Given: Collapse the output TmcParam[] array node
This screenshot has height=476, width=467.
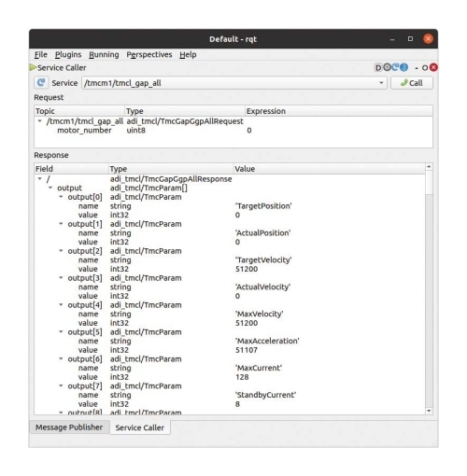Looking at the screenshot, I should coord(50,188).
